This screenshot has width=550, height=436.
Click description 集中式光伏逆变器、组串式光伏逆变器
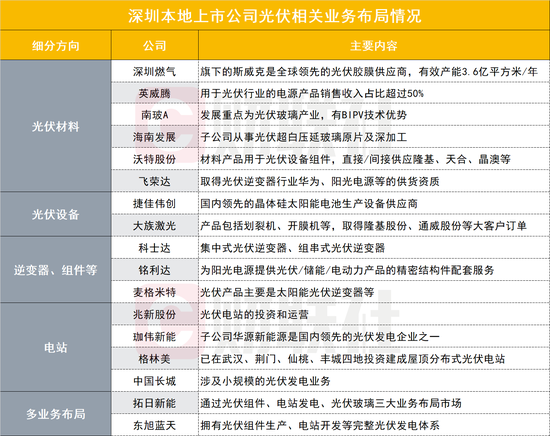point(293,248)
